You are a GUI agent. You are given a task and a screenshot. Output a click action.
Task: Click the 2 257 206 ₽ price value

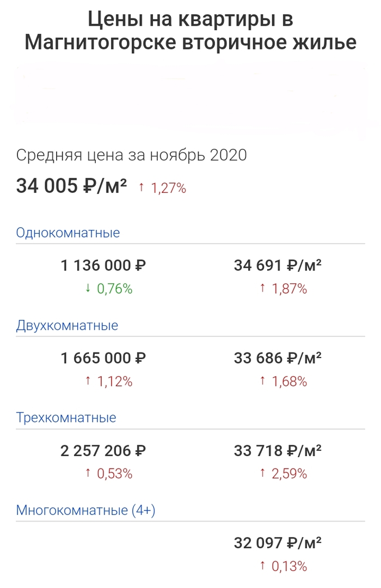(x=103, y=451)
